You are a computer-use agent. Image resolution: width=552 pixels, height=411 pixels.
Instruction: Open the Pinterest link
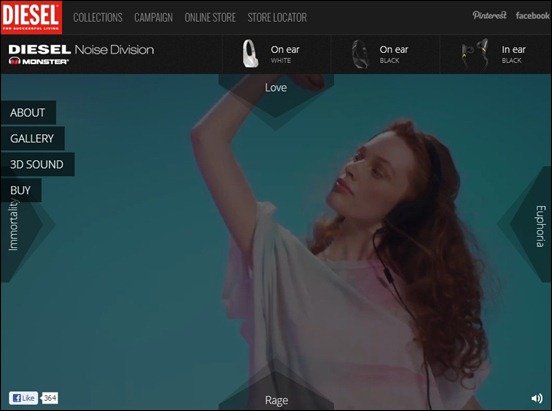click(x=489, y=15)
